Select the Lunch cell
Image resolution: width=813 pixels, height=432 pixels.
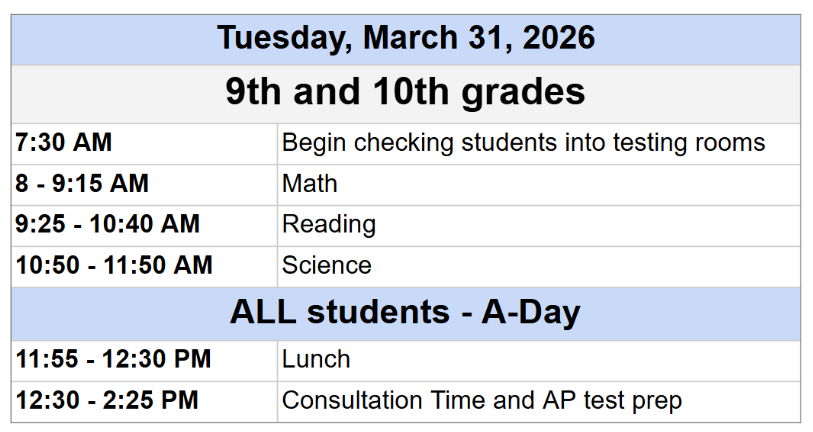click(316, 359)
